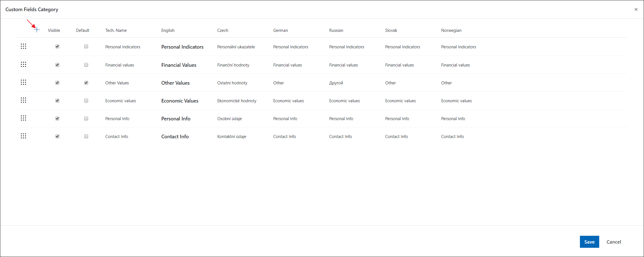This screenshot has height=257, width=644.
Task: Click the Slovak column header
Action: [x=391, y=30]
